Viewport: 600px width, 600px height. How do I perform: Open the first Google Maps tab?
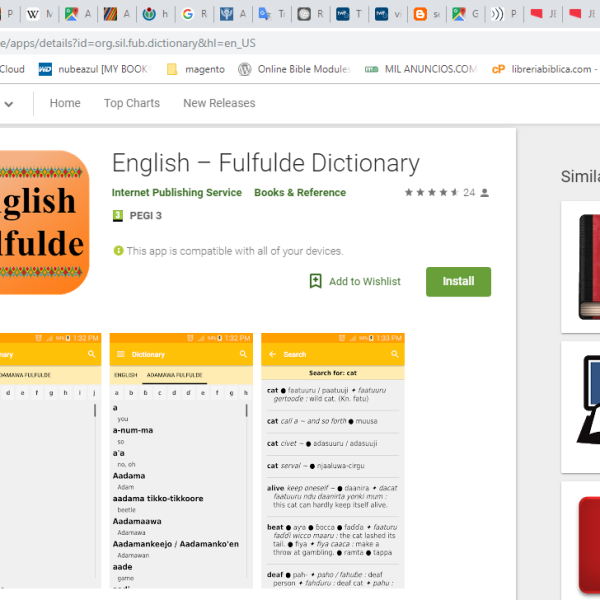(x=78, y=14)
